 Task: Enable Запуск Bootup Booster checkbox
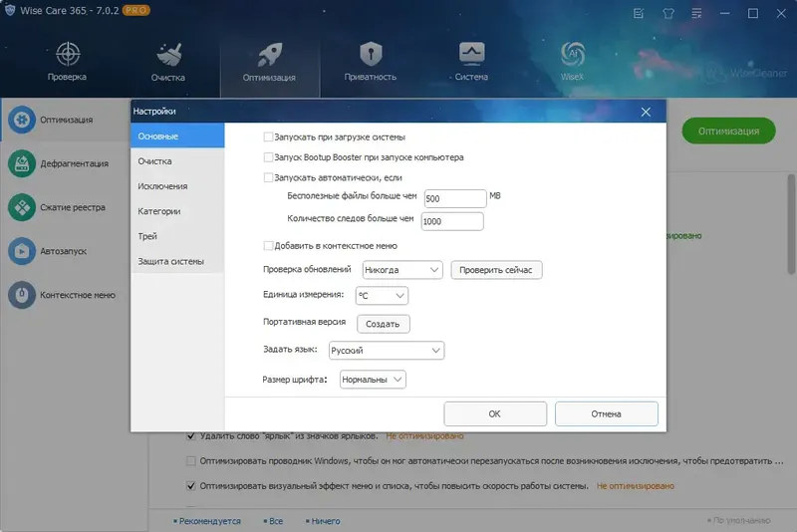[268, 157]
